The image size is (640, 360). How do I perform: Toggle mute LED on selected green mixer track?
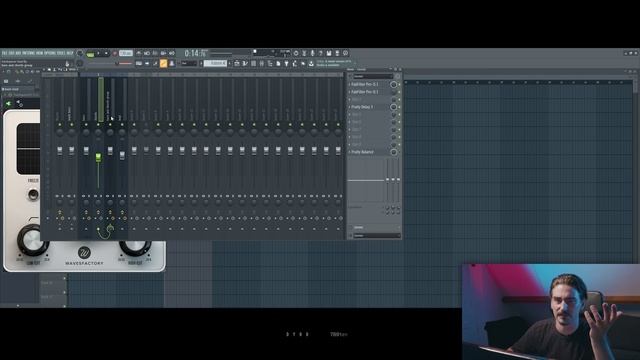98,124
